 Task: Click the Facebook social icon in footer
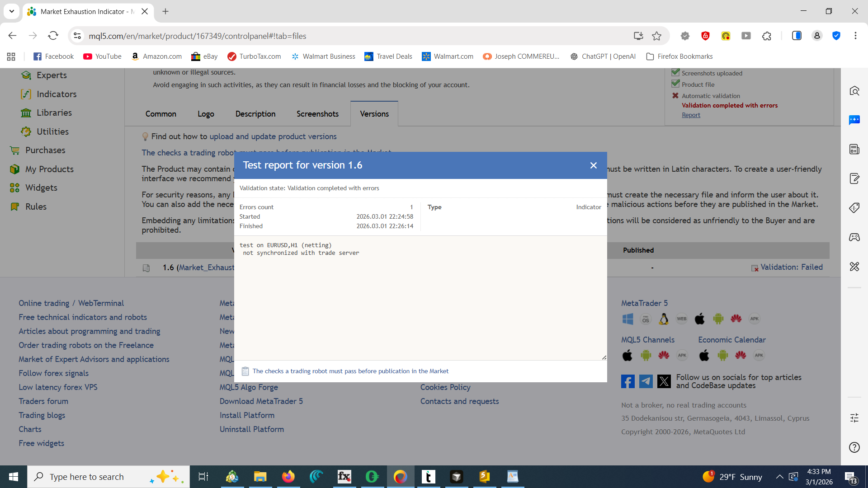click(x=627, y=381)
